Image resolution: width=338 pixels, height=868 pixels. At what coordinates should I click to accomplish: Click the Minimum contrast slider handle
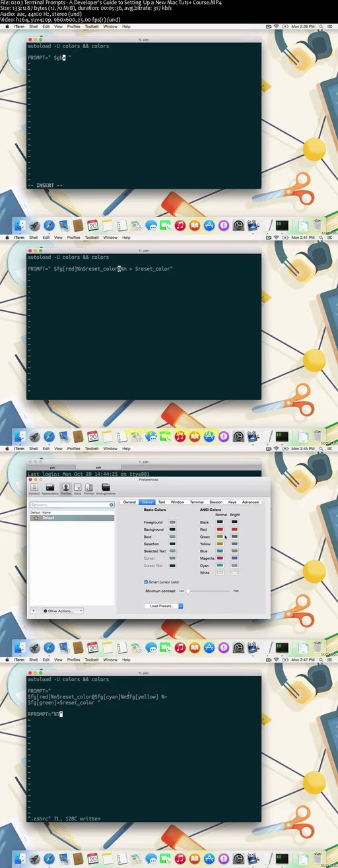coord(189,591)
